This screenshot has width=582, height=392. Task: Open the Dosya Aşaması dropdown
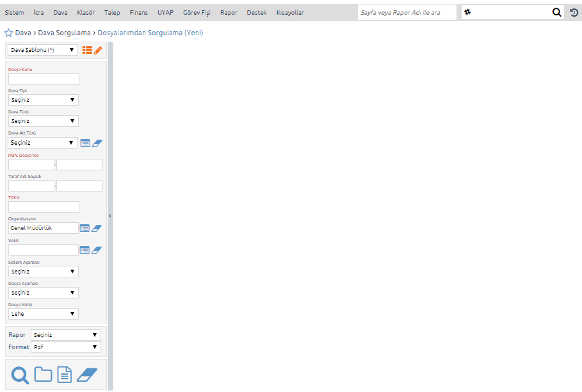pos(44,293)
